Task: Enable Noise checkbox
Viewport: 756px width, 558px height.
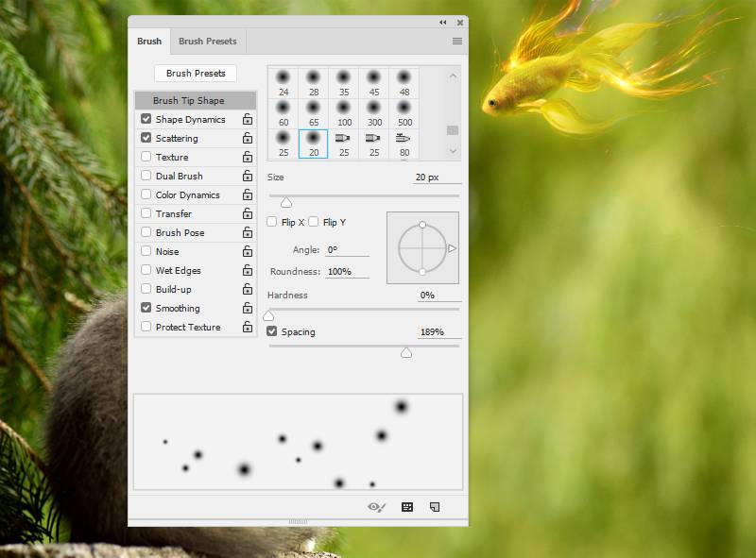Action: tap(146, 250)
